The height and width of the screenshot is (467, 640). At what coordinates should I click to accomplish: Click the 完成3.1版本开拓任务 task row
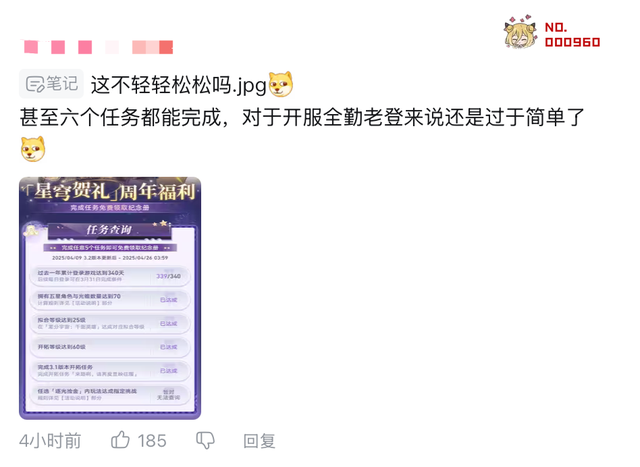(110, 371)
